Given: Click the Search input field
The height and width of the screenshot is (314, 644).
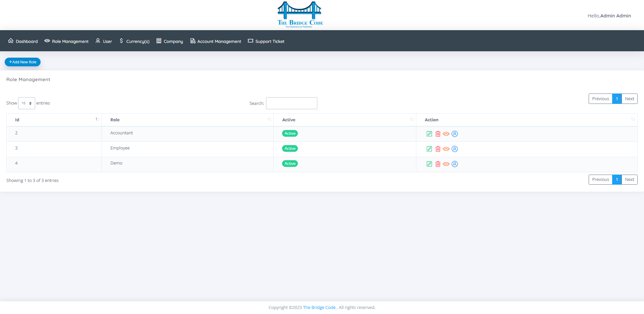Looking at the screenshot, I should click(291, 103).
